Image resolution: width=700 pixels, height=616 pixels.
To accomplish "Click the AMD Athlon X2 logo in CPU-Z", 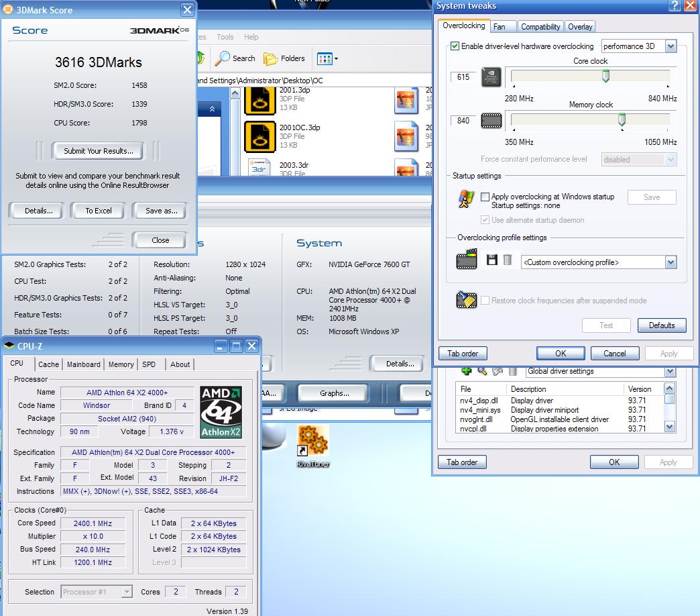I will (221, 412).
